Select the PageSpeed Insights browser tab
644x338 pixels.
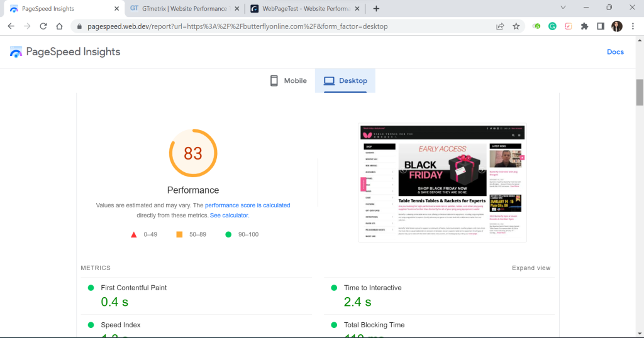(64, 9)
